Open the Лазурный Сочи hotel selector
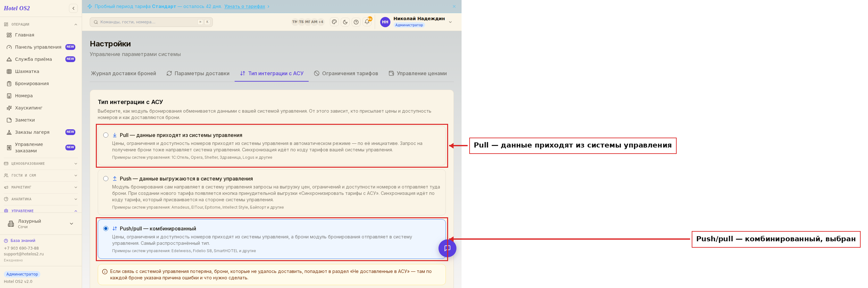The image size is (868, 288). (x=41, y=224)
